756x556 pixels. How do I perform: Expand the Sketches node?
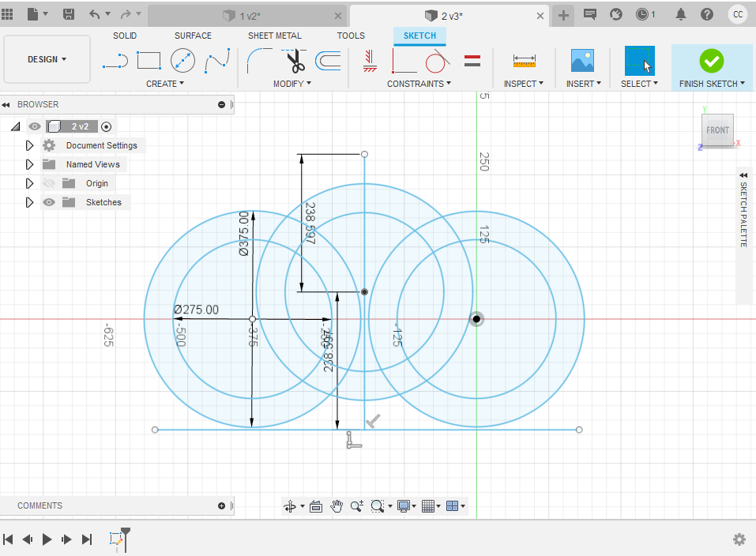[29, 202]
